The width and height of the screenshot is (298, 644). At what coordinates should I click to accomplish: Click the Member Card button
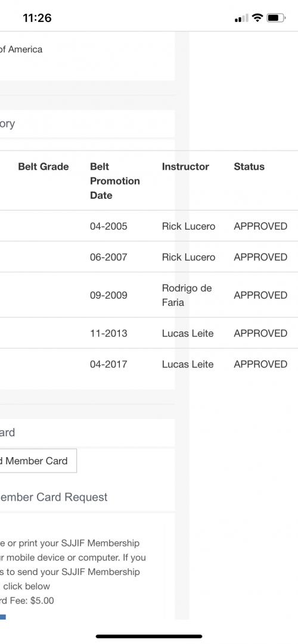click(38, 461)
